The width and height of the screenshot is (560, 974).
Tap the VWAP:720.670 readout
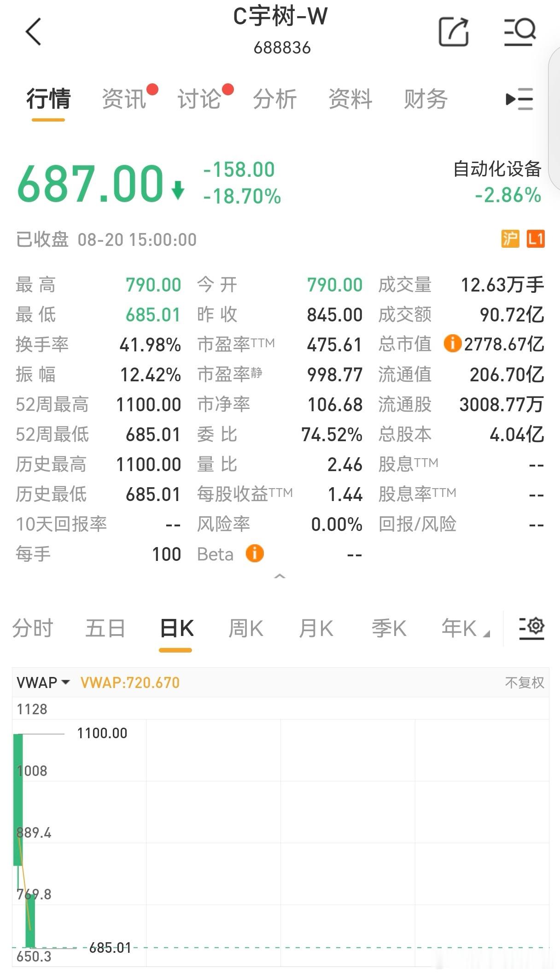point(130,682)
